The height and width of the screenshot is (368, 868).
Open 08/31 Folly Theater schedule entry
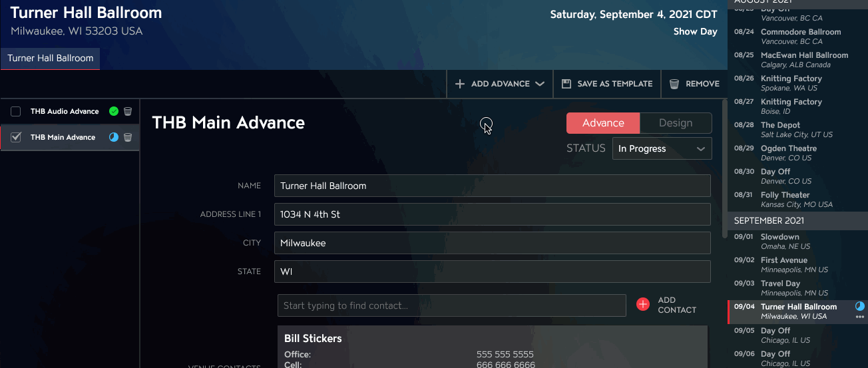797,200
